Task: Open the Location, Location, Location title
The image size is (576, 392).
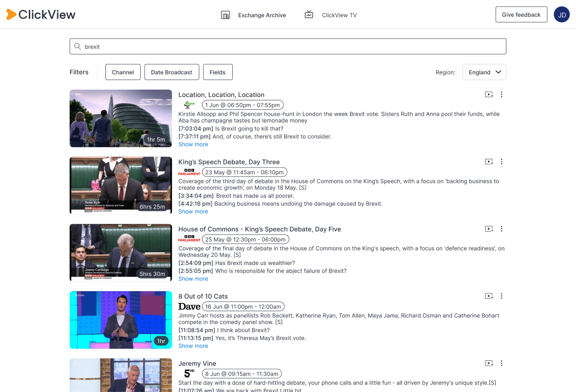Action: (x=222, y=95)
